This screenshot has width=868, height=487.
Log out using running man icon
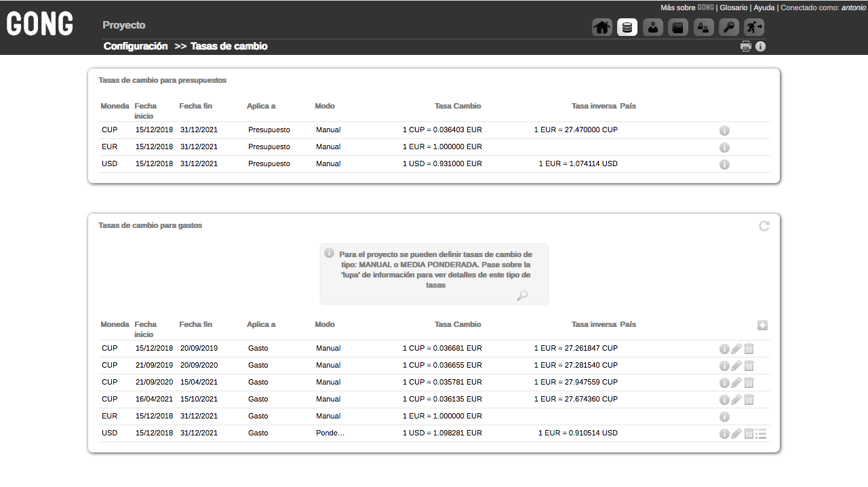(x=754, y=27)
